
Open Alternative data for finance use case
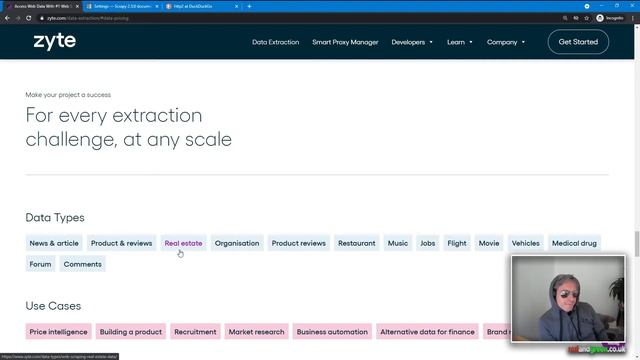[x=427, y=332]
